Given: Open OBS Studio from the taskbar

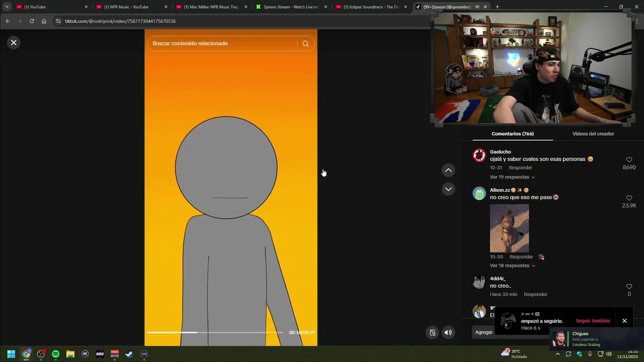Looking at the screenshot, I should coord(41,354).
